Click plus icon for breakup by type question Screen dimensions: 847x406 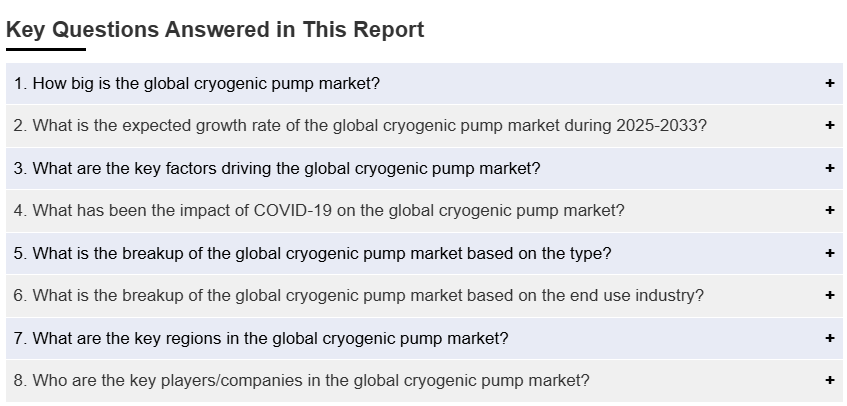click(x=829, y=253)
